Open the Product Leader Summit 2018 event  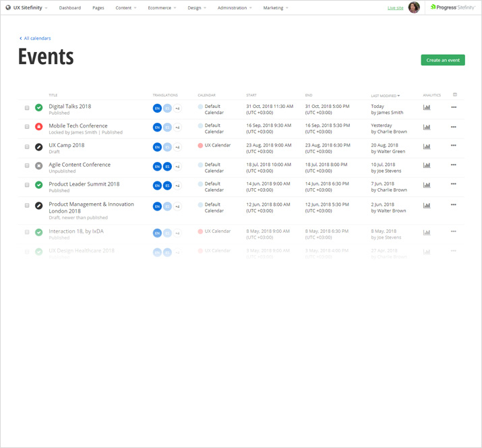coord(84,184)
